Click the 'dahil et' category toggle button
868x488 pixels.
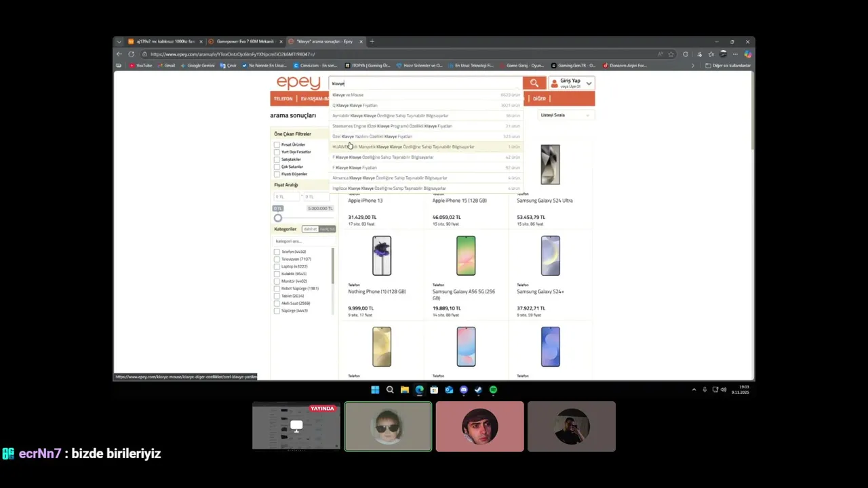click(311, 229)
